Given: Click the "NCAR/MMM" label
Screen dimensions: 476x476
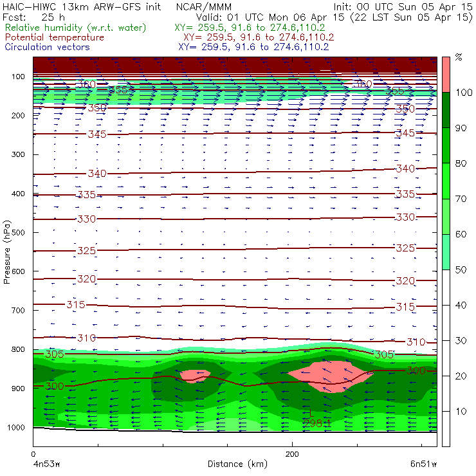Looking at the screenshot, I should [x=204, y=6].
